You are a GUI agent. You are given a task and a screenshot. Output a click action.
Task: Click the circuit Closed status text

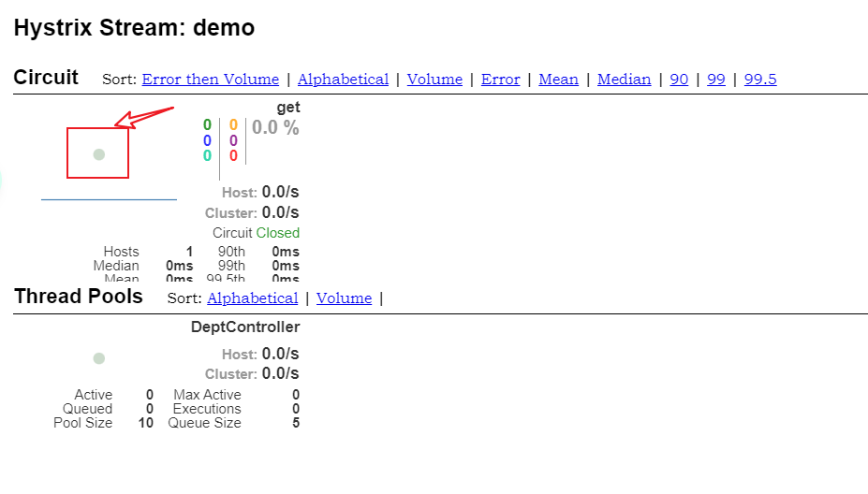coord(278,233)
